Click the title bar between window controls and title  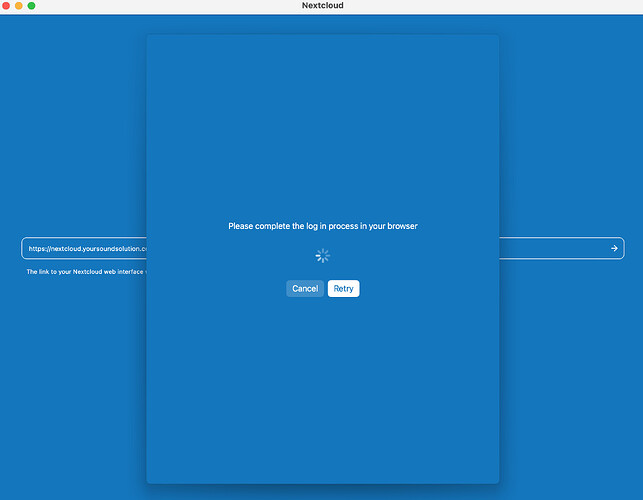[160, 6]
